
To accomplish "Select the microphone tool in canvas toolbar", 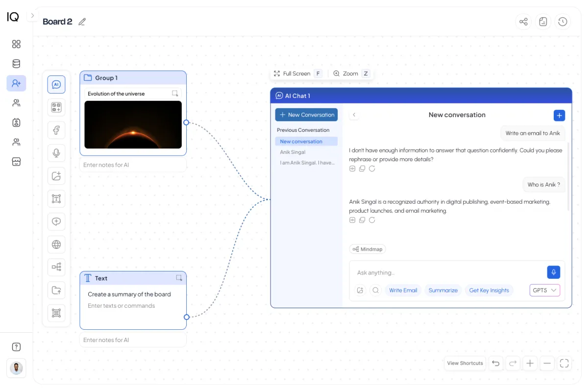I will (x=56, y=153).
